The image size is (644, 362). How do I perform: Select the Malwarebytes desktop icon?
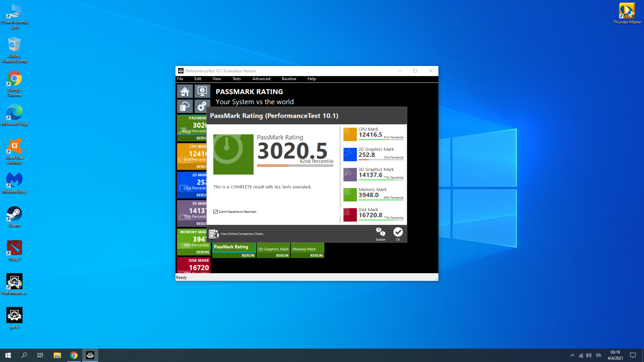coord(14,183)
